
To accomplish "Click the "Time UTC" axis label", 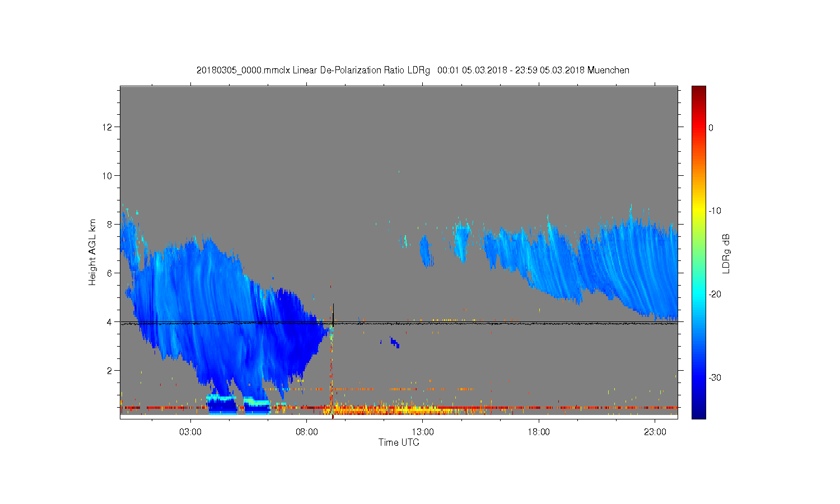I will point(399,442).
